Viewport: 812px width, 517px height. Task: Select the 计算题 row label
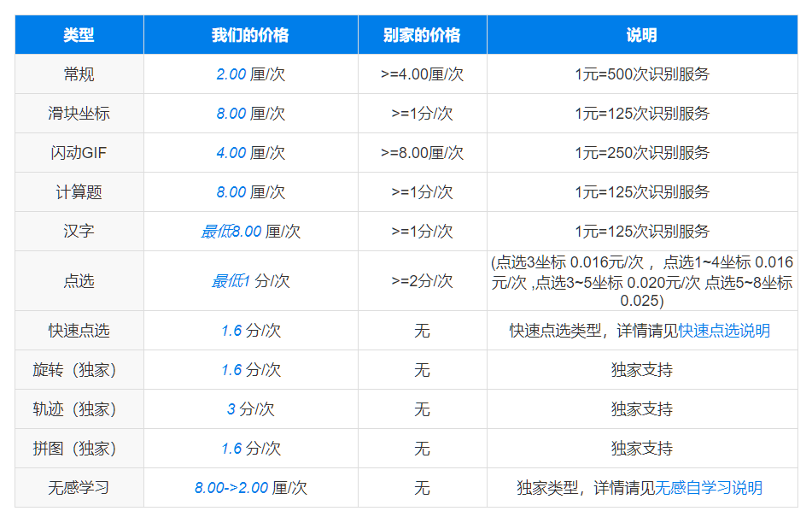(x=79, y=191)
